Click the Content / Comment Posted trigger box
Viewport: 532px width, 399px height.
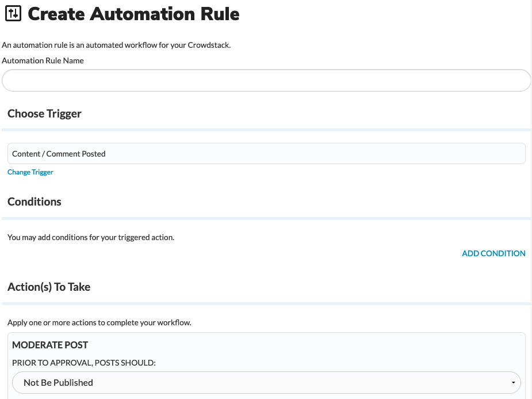pos(266,154)
